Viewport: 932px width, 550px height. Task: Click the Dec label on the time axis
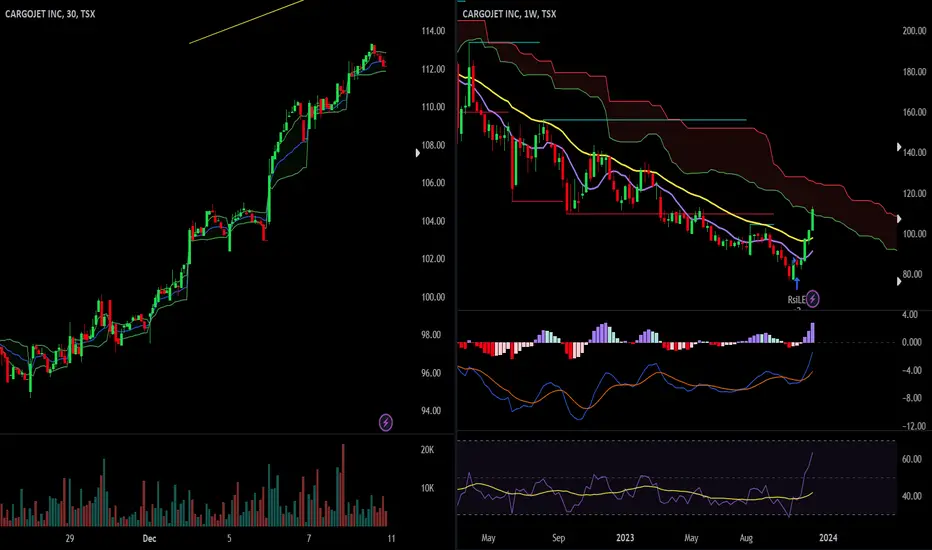149,538
